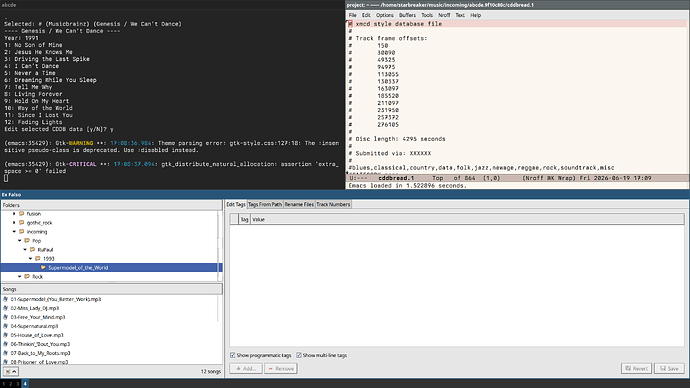
Task: Click the folder icon next to RuPaul
Action: pyautogui.click(x=33, y=249)
